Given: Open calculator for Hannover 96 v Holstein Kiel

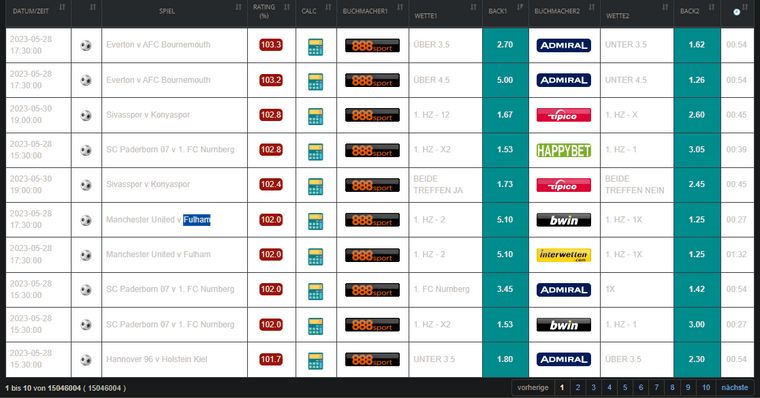Looking at the screenshot, I should click(316, 361).
